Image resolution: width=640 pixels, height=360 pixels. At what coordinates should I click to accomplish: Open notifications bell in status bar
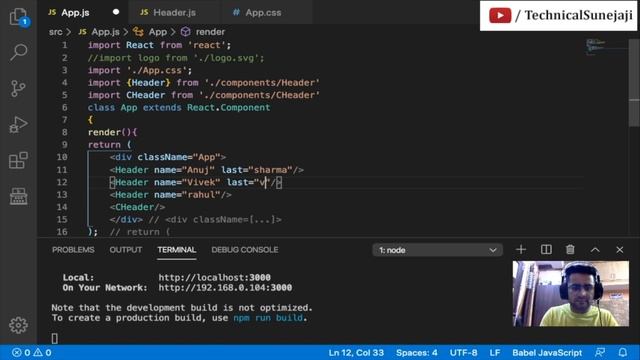(622, 352)
